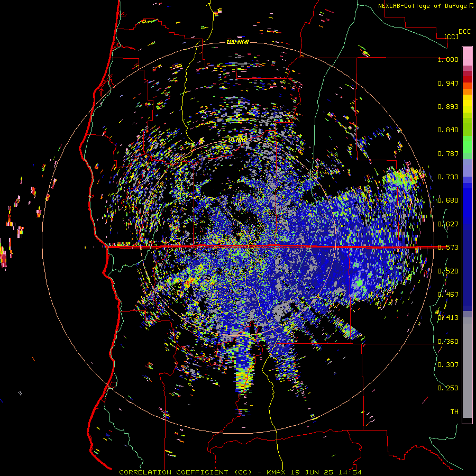Select the 0.893 legend value
The image size is (476, 476).
click(x=448, y=106)
